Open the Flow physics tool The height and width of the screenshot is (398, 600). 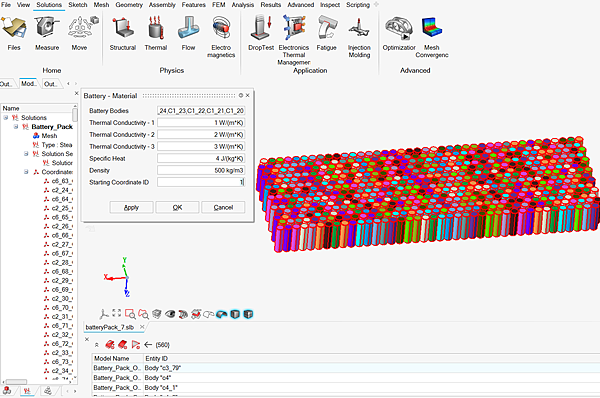click(188, 33)
